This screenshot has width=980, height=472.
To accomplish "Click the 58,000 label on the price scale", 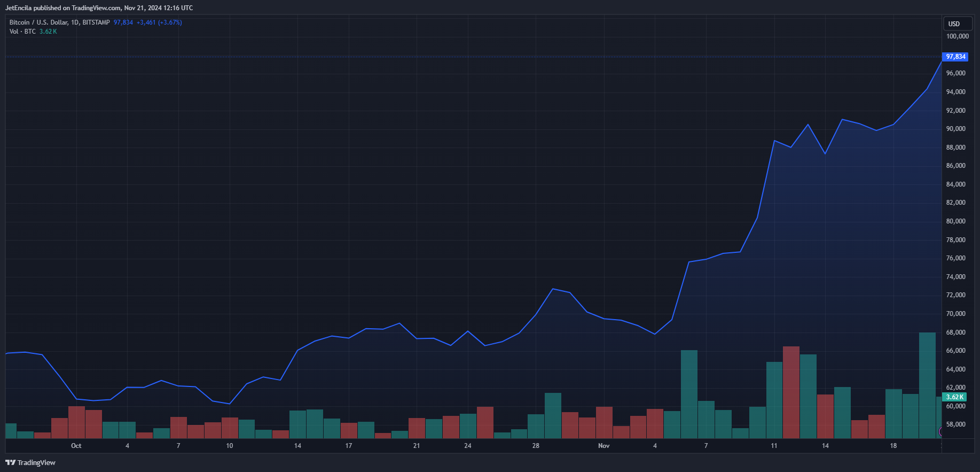I will (955, 424).
